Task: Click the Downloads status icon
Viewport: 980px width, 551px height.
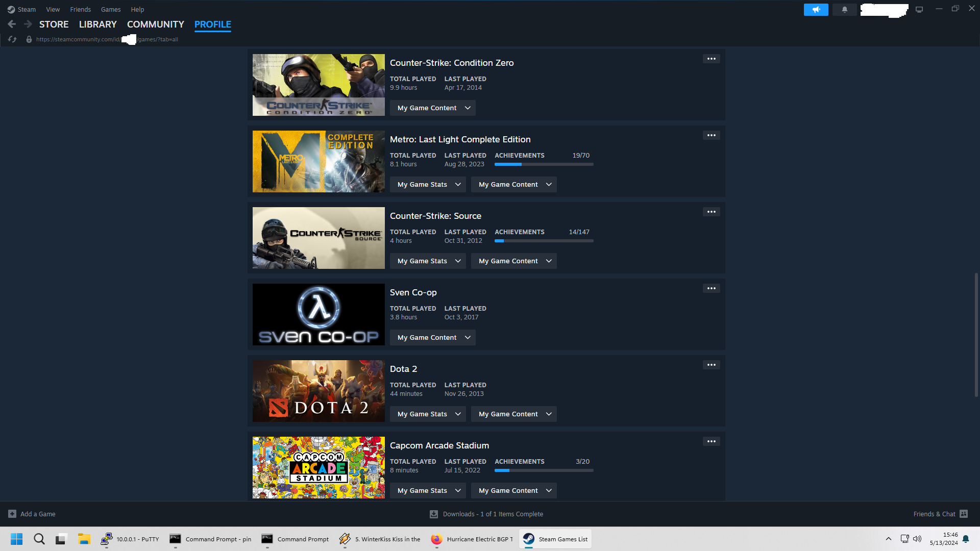Action: point(434,514)
